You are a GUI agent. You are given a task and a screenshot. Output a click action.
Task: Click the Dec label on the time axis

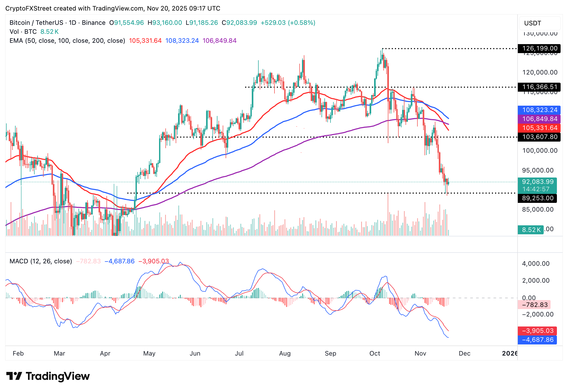pos(465,353)
